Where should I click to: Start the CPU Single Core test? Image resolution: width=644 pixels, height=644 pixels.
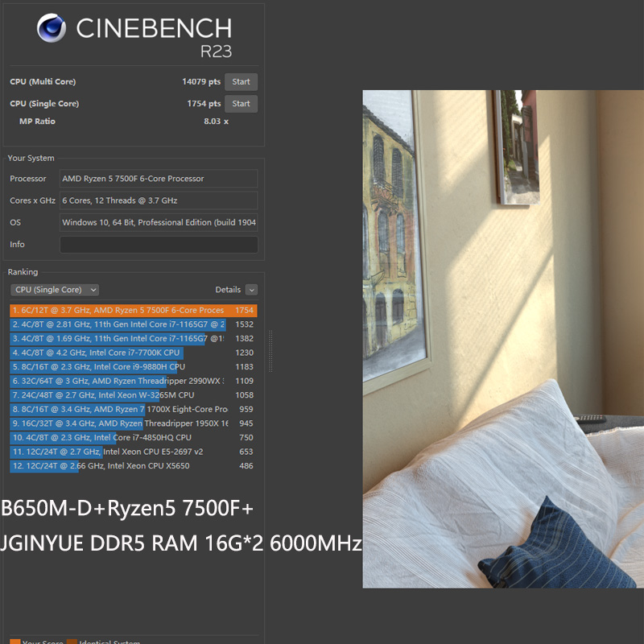coord(241,104)
